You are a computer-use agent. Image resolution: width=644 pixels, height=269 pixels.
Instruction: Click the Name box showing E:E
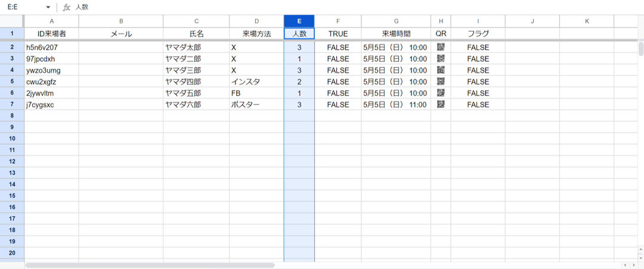pos(24,8)
